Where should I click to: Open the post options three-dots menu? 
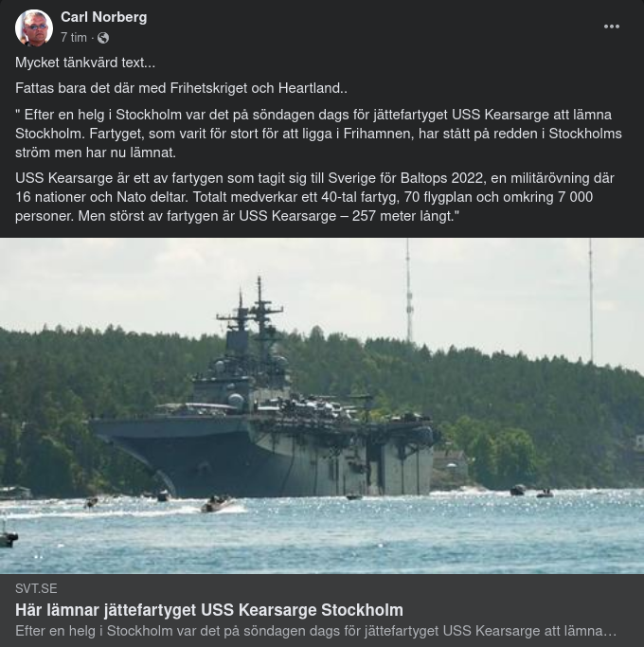[611, 27]
